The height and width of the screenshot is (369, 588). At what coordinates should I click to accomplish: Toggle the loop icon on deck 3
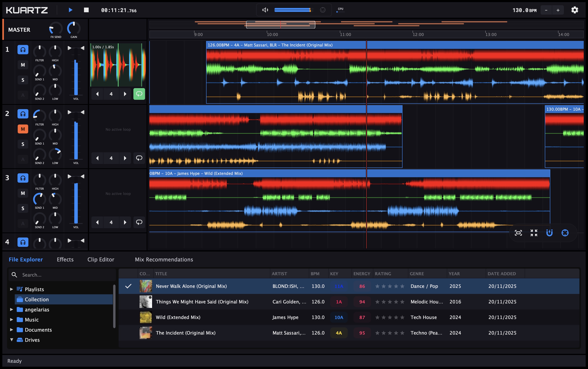point(139,222)
